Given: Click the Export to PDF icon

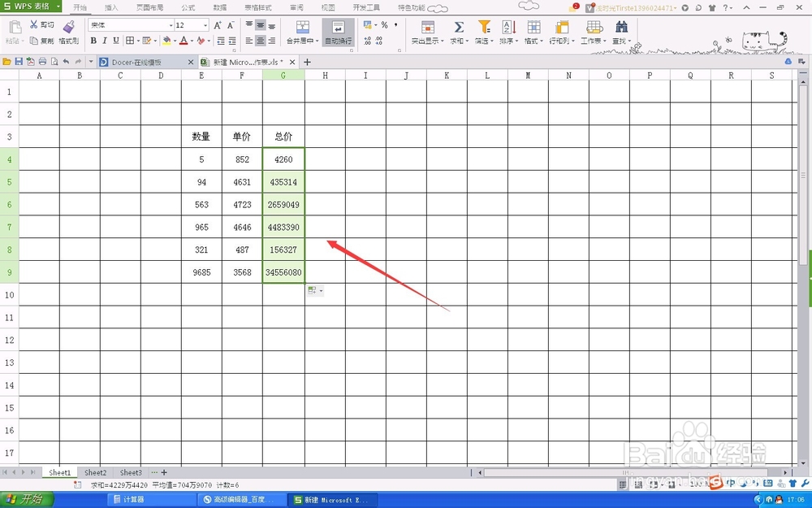Looking at the screenshot, I should tap(31, 62).
